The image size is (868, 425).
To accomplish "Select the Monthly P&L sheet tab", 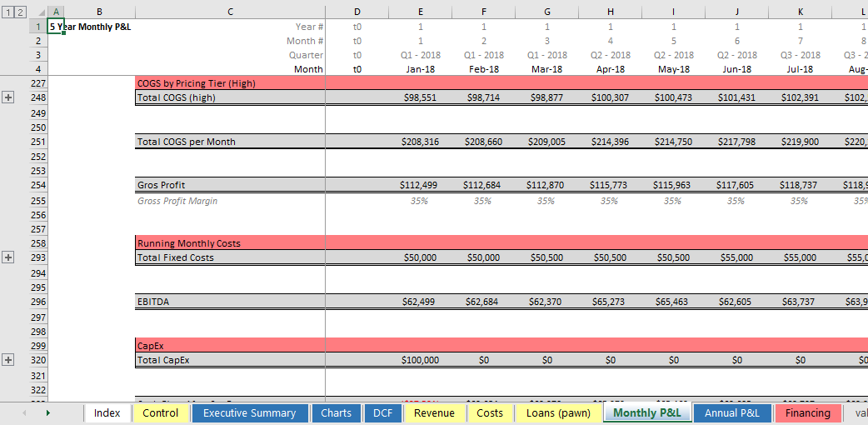I will (647, 413).
